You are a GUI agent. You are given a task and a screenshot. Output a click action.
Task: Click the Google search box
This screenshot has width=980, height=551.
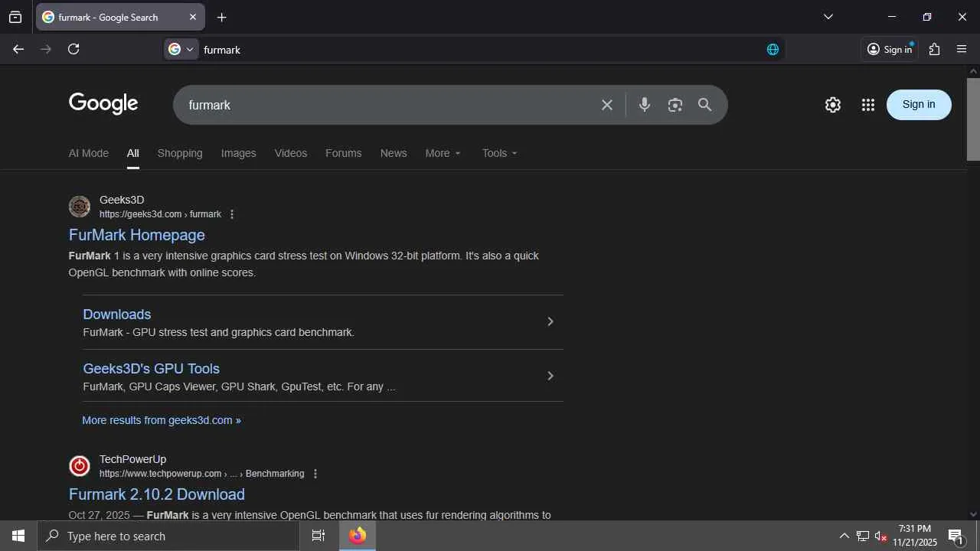point(390,105)
